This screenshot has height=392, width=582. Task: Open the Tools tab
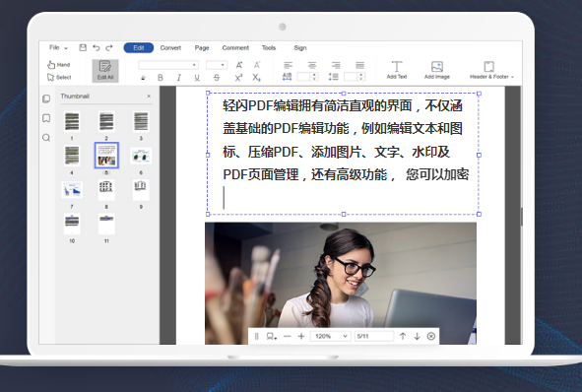click(269, 48)
